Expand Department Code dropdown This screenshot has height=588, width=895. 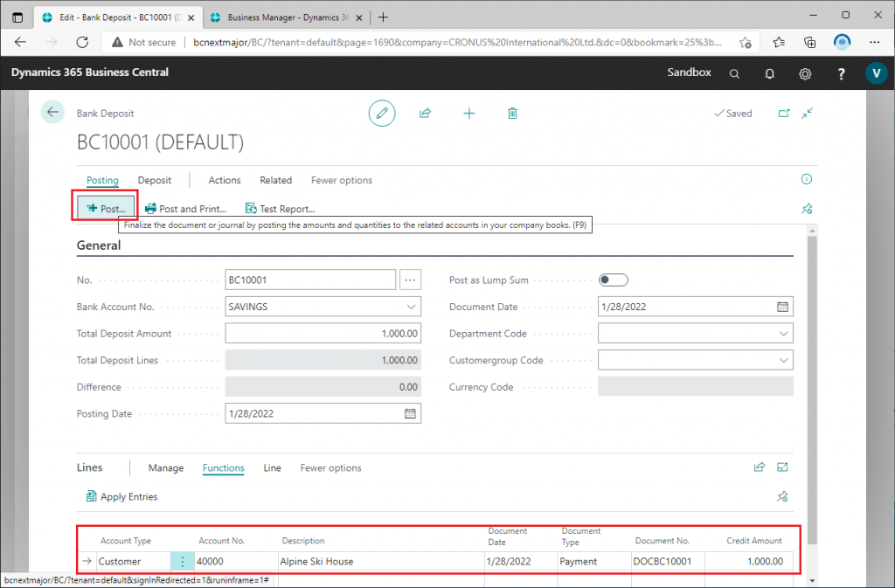[x=783, y=334]
